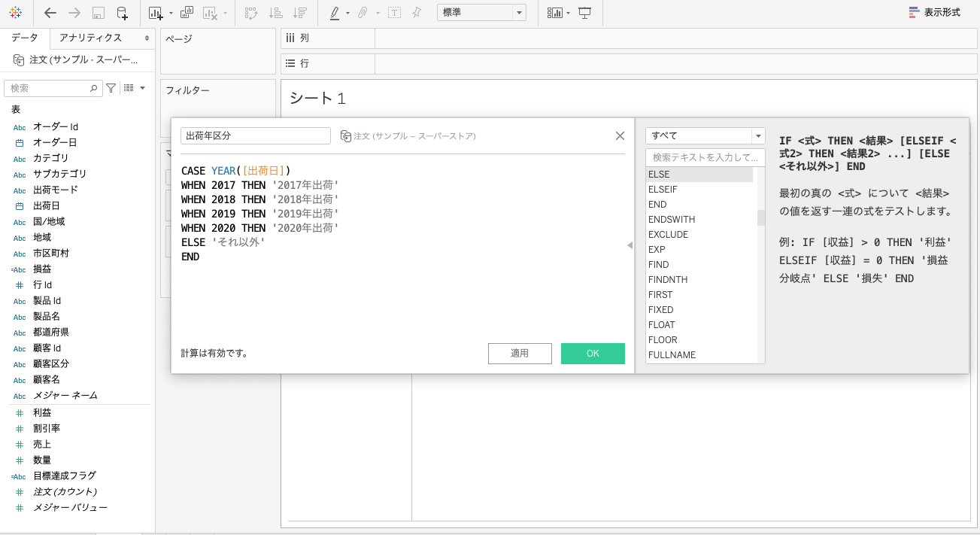980x535 pixels.
Task: Select FIXED in the function list
Action: [x=661, y=309]
